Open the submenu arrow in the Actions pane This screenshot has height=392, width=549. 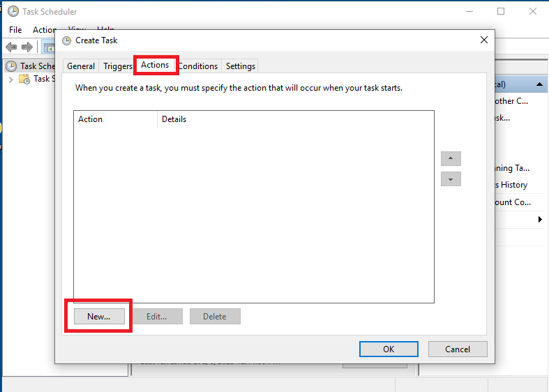(x=541, y=220)
